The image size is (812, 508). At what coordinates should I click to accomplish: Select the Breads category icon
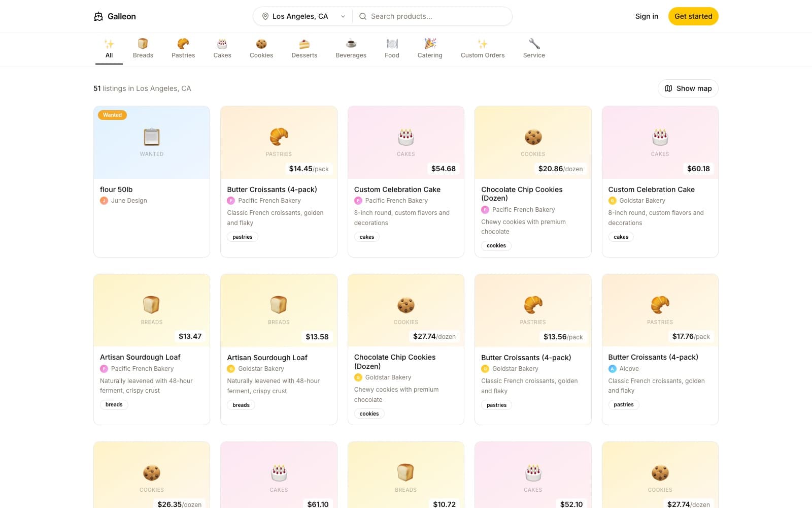pyautogui.click(x=143, y=43)
